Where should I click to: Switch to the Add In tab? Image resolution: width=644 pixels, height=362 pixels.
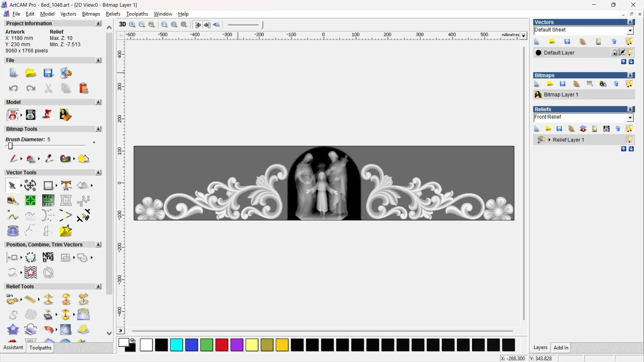tap(561, 348)
